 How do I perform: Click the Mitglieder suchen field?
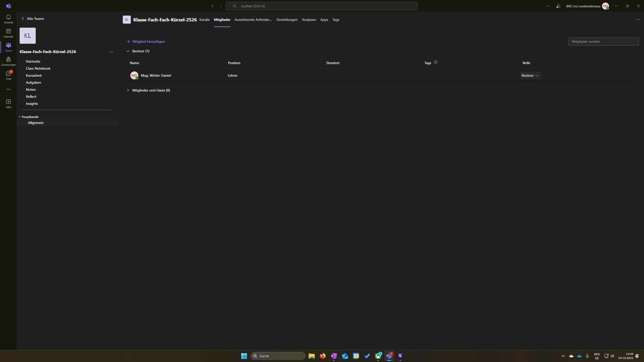(603, 41)
